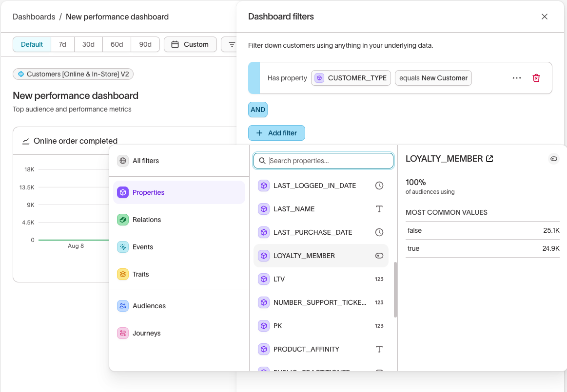Select the Default time range

(32, 44)
